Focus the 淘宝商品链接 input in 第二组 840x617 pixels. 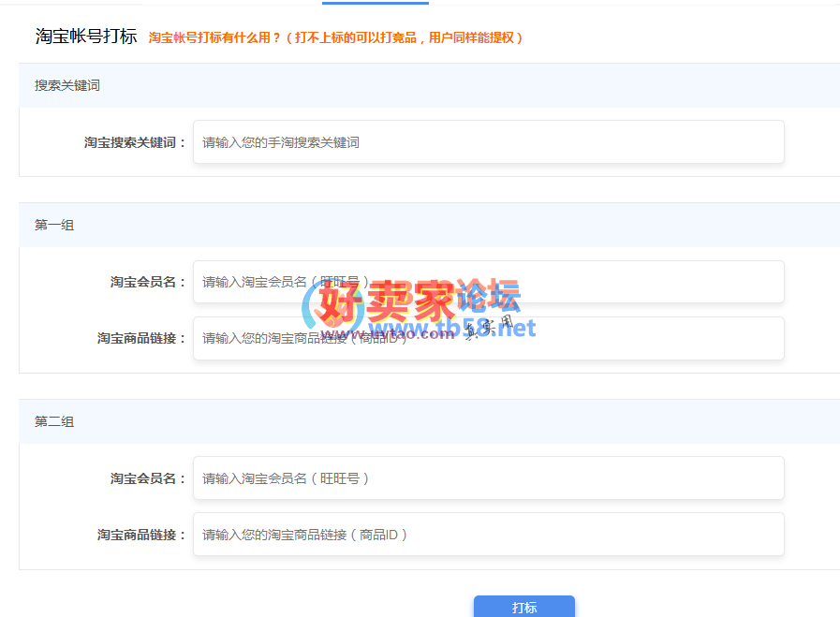(488, 535)
